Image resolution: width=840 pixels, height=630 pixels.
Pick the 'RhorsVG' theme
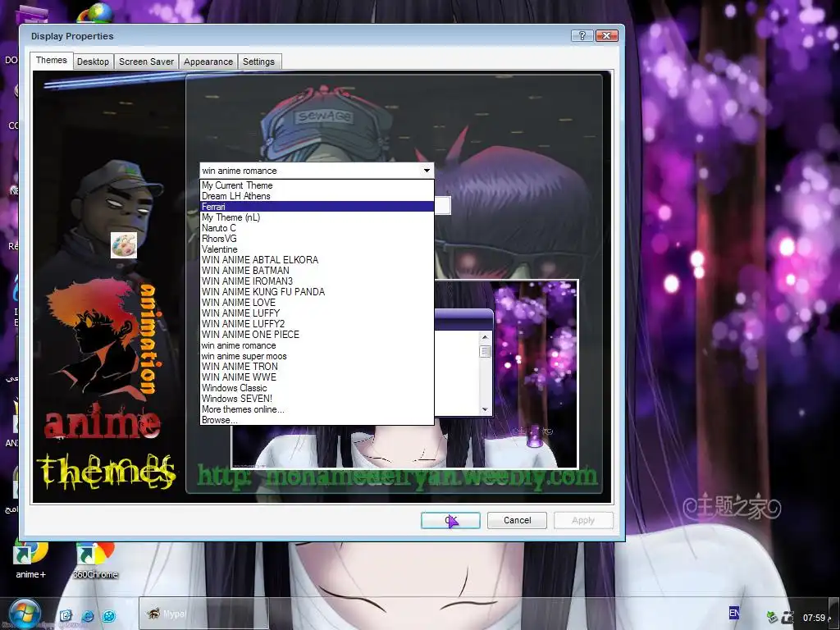point(317,239)
